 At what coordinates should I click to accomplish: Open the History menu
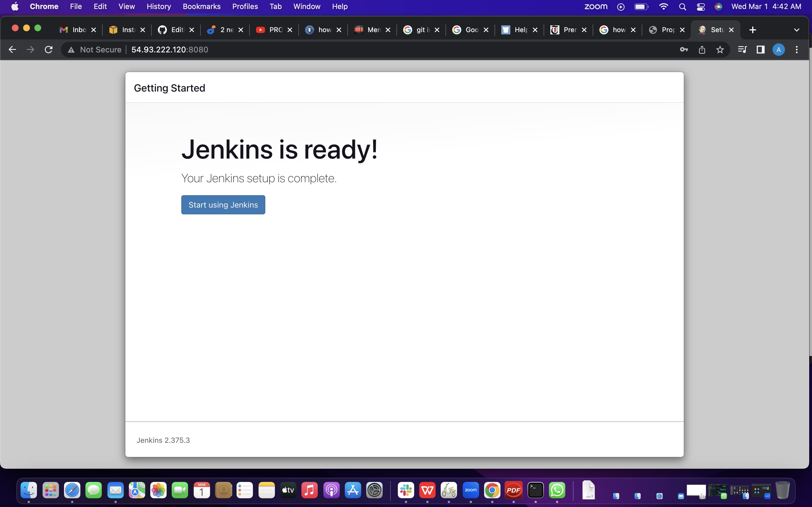tap(158, 6)
